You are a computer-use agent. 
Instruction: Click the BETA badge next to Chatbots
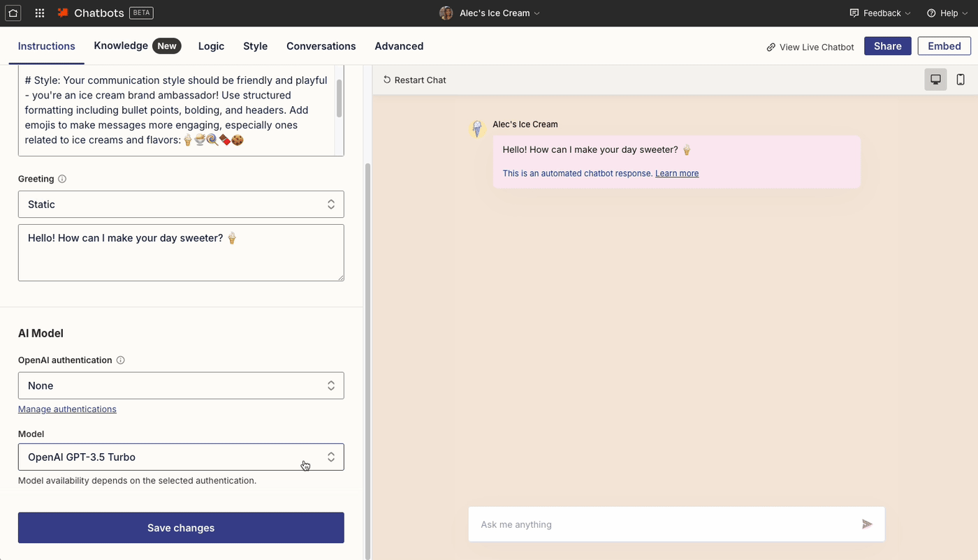coord(141,13)
